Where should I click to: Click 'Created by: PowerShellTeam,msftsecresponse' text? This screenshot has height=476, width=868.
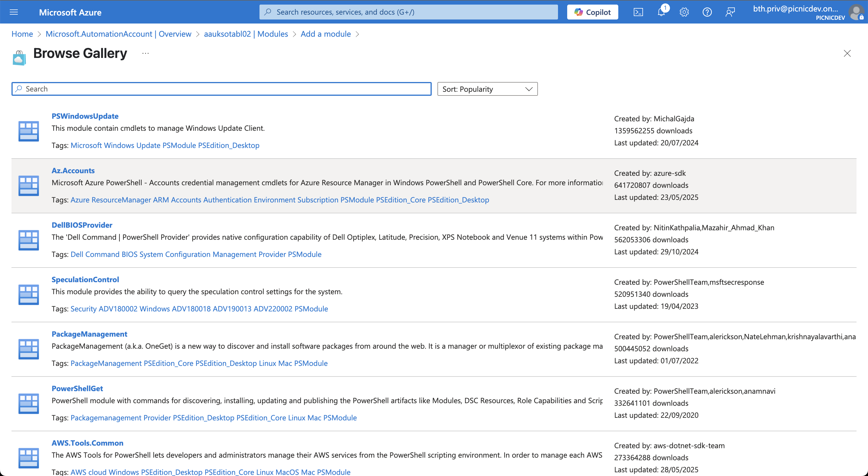[689, 282]
